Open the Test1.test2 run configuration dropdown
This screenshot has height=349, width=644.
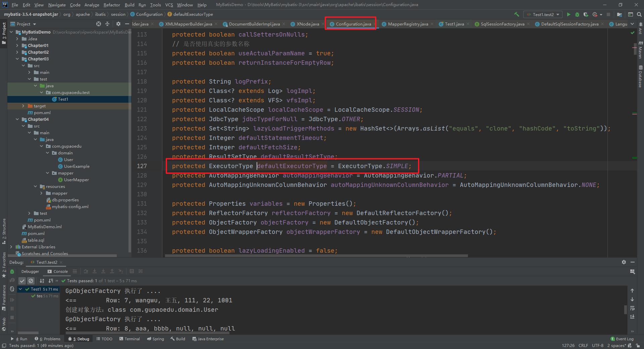click(543, 14)
